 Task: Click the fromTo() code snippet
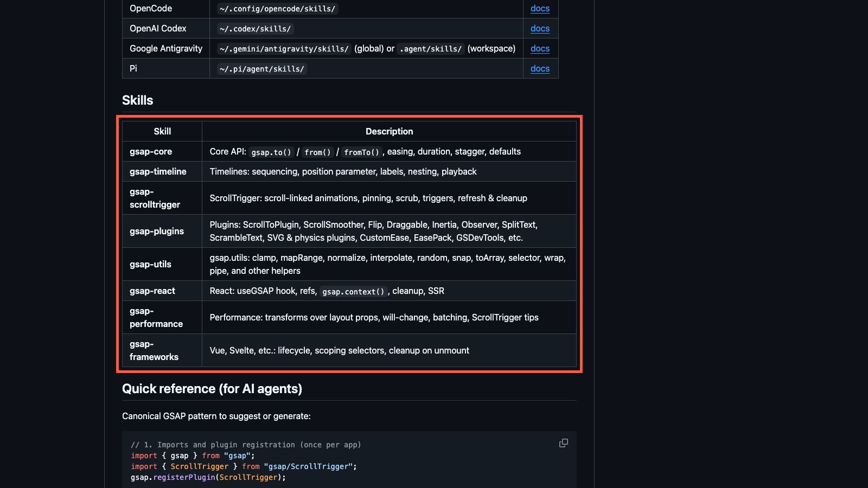coord(361,152)
